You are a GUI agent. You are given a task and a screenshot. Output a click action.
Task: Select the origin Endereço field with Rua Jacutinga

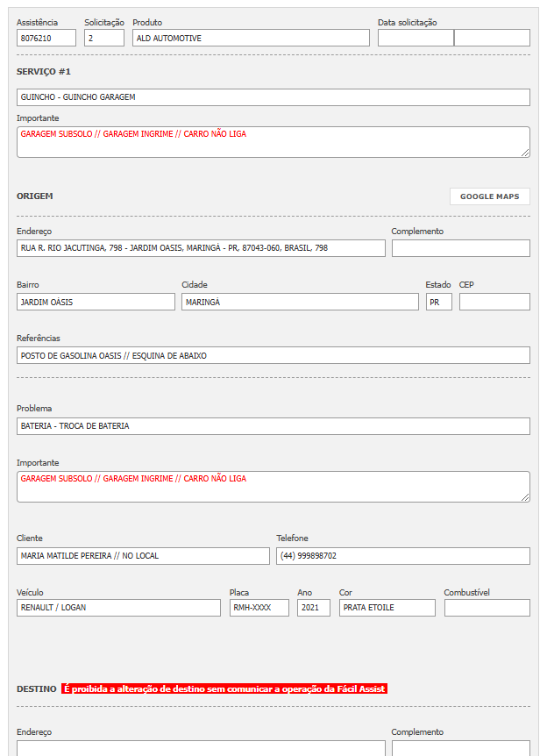pos(201,248)
